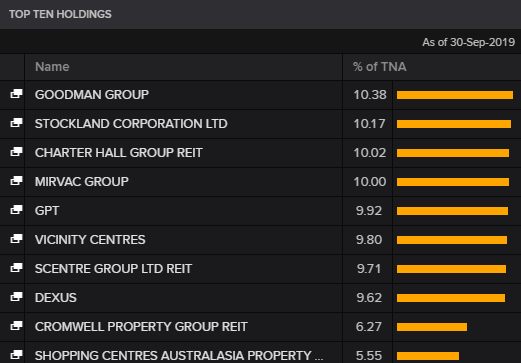Select the Goodman Group holding name

click(x=92, y=95)
